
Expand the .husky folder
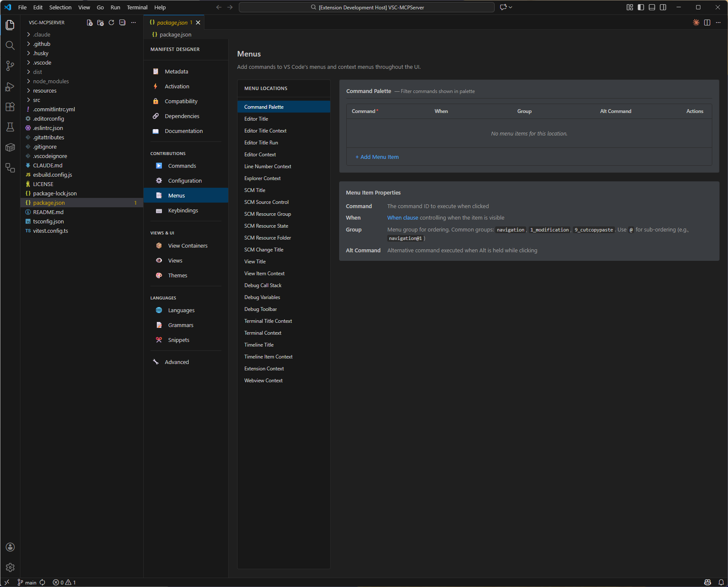coord(82,53)
